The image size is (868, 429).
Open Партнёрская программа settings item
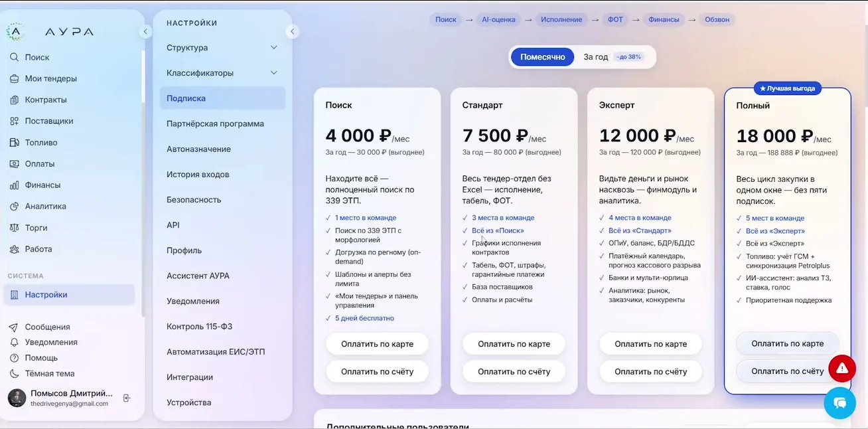[x=222, y=124]
